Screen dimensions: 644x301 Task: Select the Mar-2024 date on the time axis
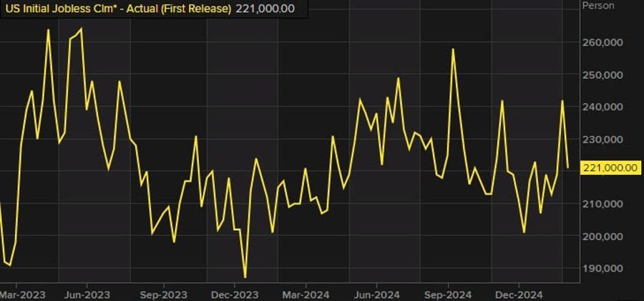coord(305,294)
